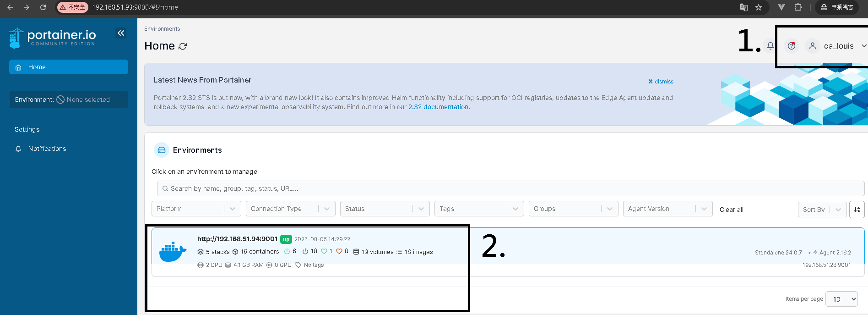Click the 5 stacks count

(214, 252)
